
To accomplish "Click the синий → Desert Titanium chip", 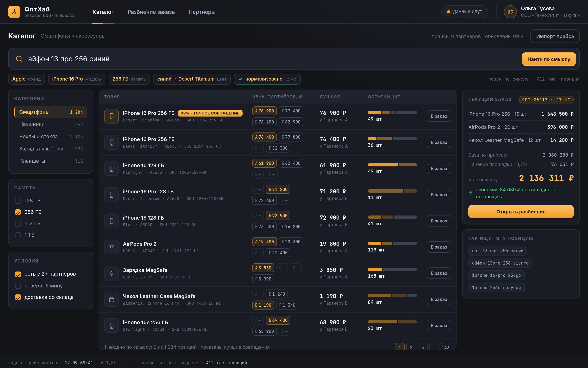I will 192,79.
